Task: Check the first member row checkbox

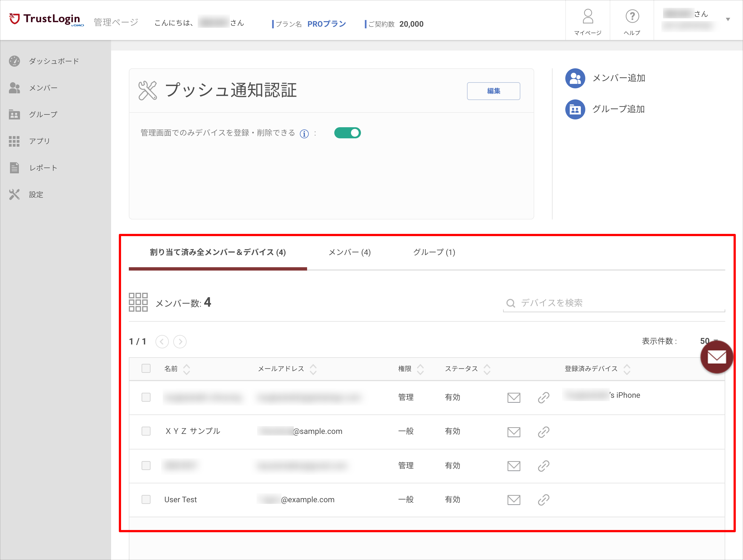Action: [x=146, y=397]
